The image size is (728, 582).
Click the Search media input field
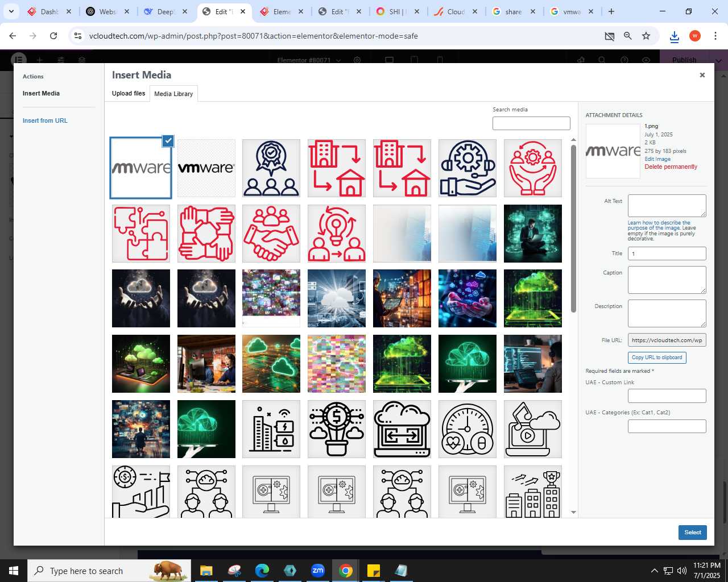[531, 123]
